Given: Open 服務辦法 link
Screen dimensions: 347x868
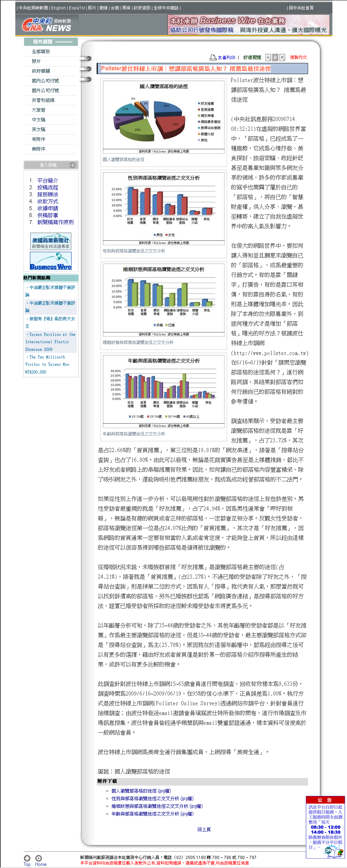Looking at the screenshot, I should click(x=48, y=194).
